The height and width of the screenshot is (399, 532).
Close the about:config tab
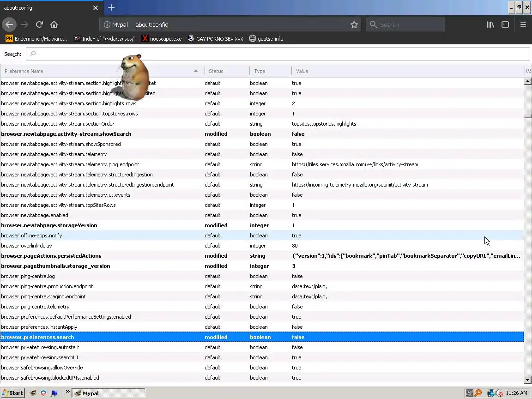[96, 7]
